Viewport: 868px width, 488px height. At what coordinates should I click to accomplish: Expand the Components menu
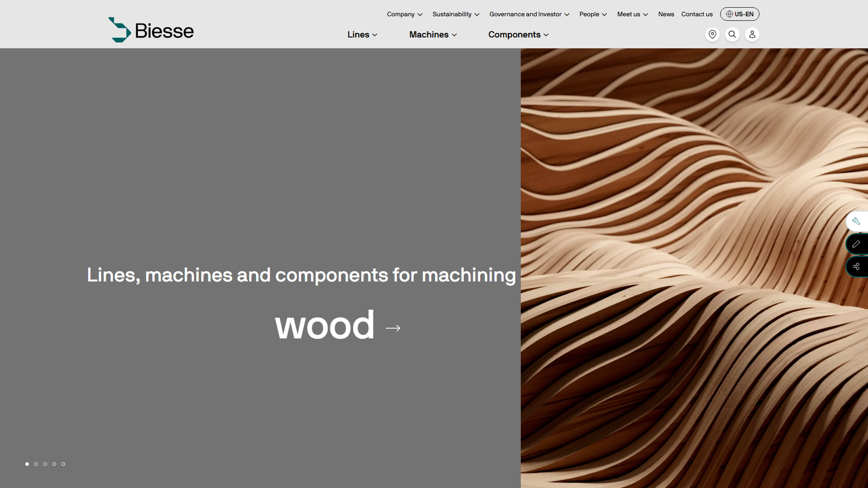point(518,34)
